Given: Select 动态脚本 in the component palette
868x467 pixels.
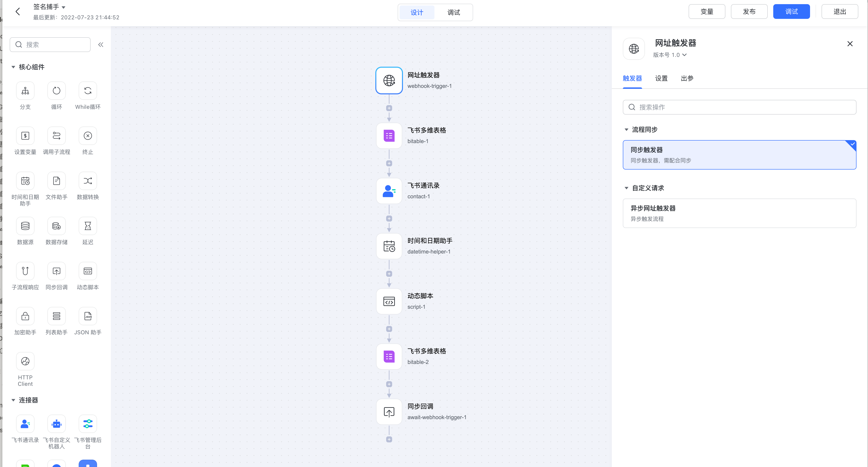Looking at the screenshot, I should (88, 271).
